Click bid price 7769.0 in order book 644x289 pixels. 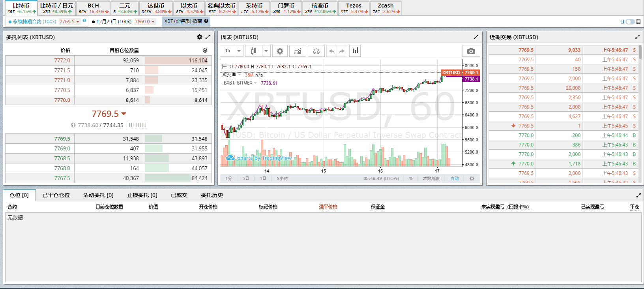click(62, 148)
